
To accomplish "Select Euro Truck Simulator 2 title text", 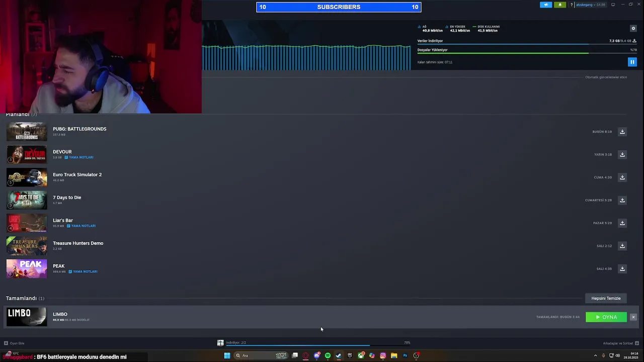I will pos(77,174).
